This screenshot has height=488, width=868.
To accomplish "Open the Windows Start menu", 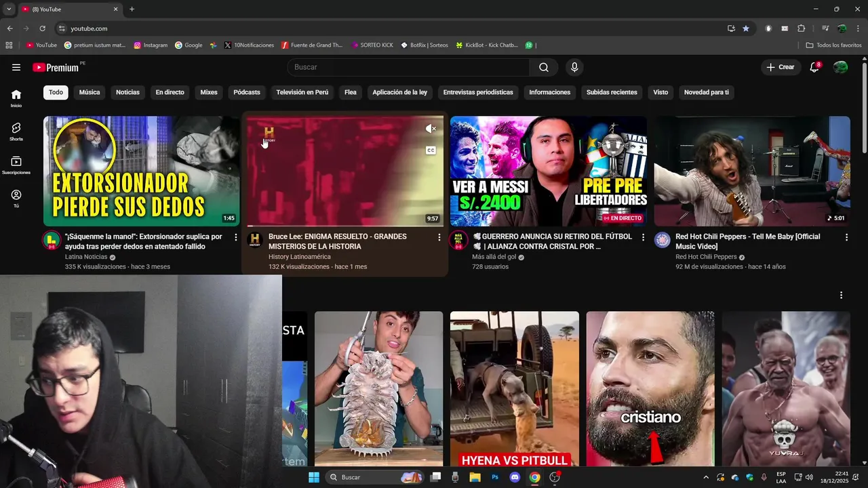I will tap(314, 477).
